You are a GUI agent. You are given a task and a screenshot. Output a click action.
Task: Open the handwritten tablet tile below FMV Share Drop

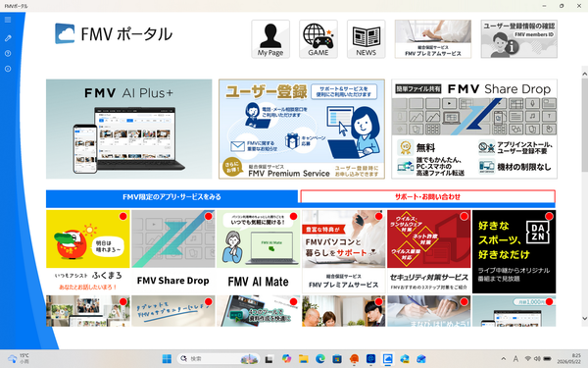[x=172, y=311]
